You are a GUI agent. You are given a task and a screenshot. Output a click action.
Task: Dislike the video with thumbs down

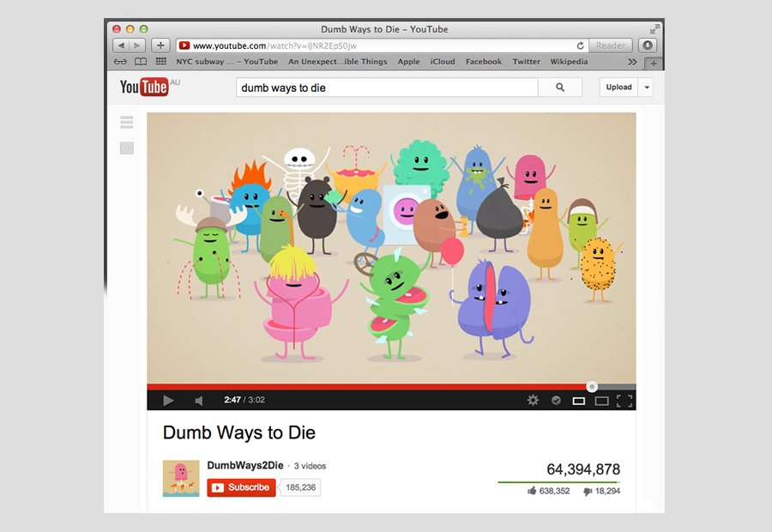pos(588,491)
